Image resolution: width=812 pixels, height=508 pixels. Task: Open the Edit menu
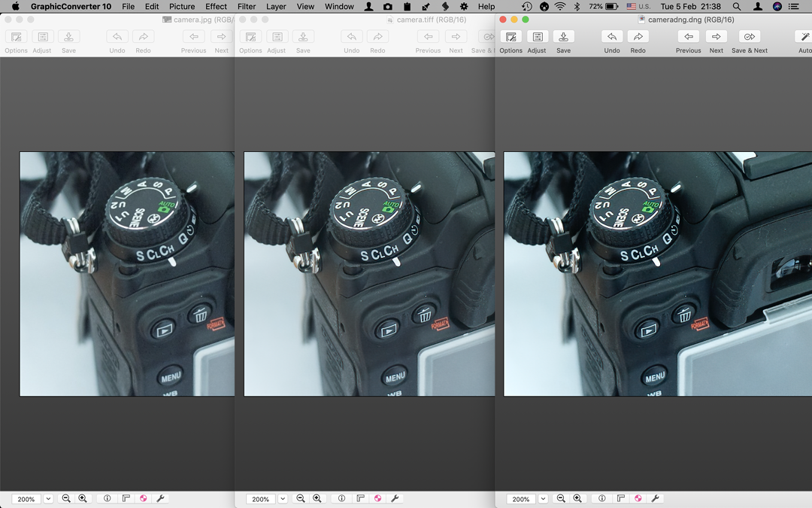152,6
